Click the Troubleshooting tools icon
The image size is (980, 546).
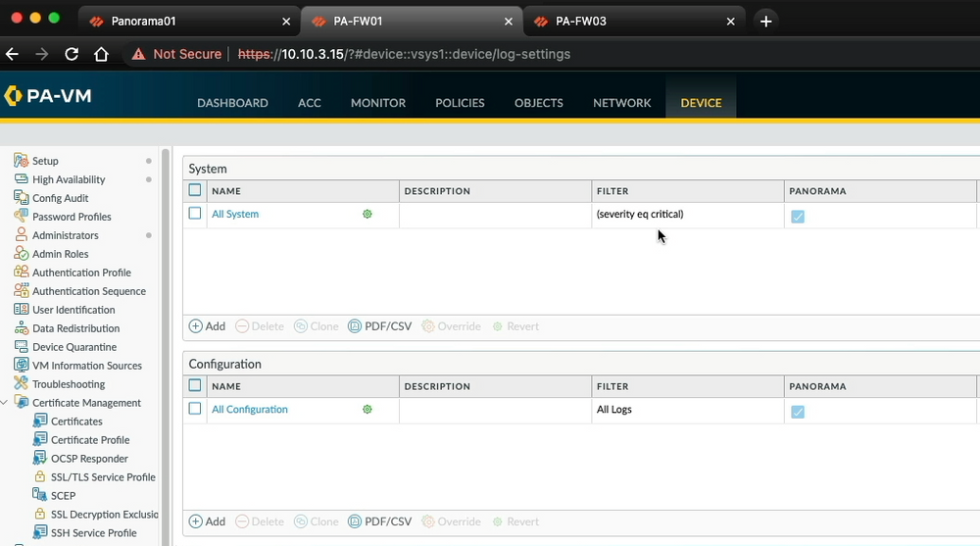pyautogui.click(x=21, y=384)
